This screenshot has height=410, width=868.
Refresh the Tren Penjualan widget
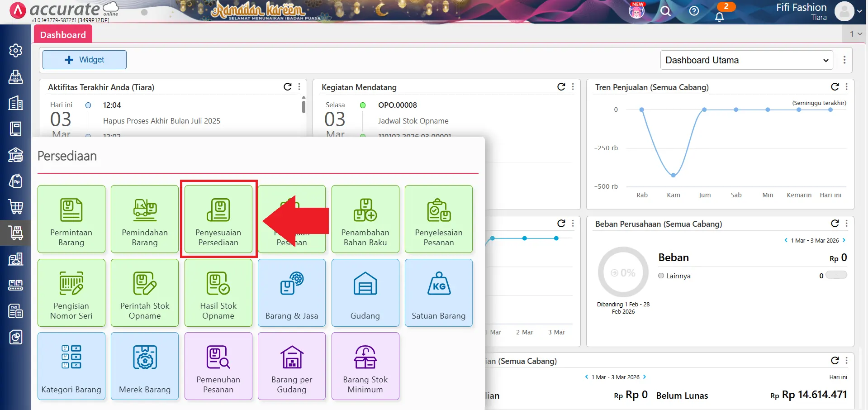click(x=835, y=87)
